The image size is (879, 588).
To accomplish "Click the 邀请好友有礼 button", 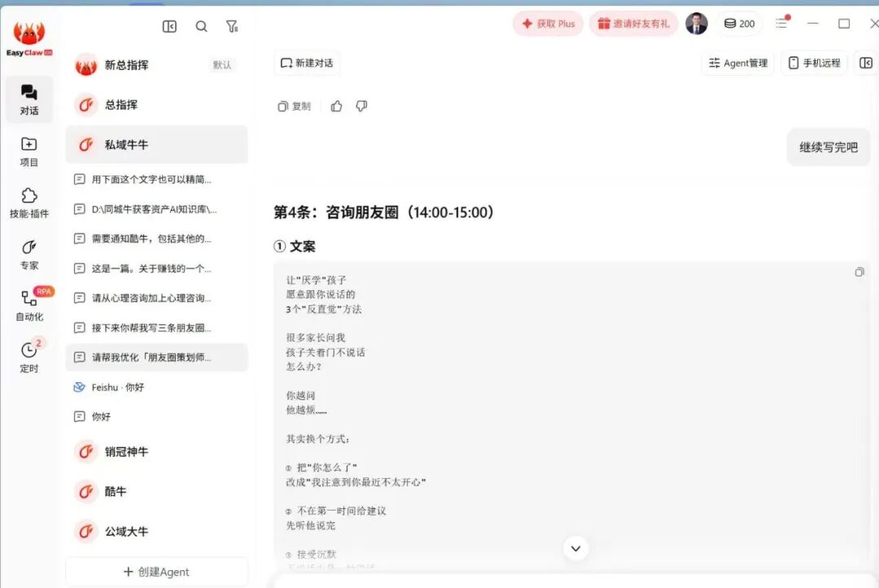I will click(x=633, y=24).
